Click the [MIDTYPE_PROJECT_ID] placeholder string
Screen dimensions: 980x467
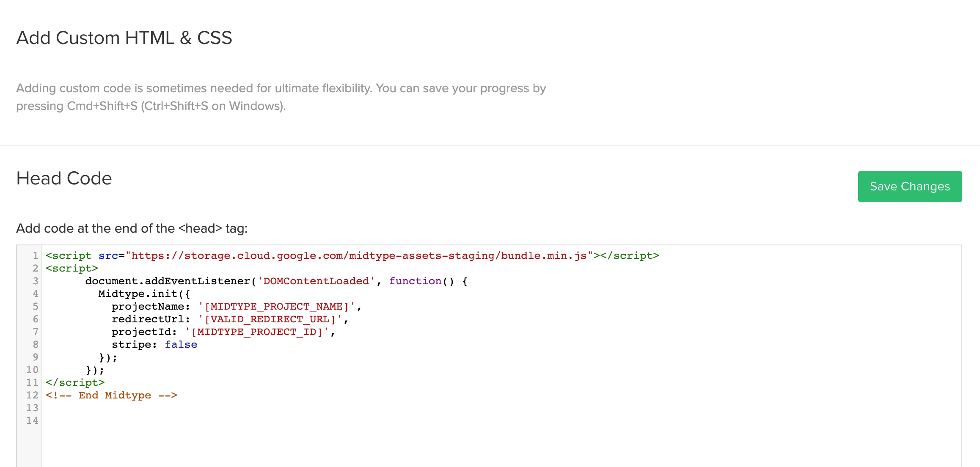point(256,332)
